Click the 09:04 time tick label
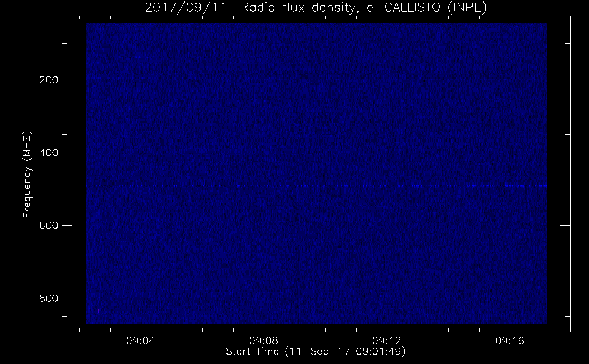The image size is (589, 364). pos(141,341)
